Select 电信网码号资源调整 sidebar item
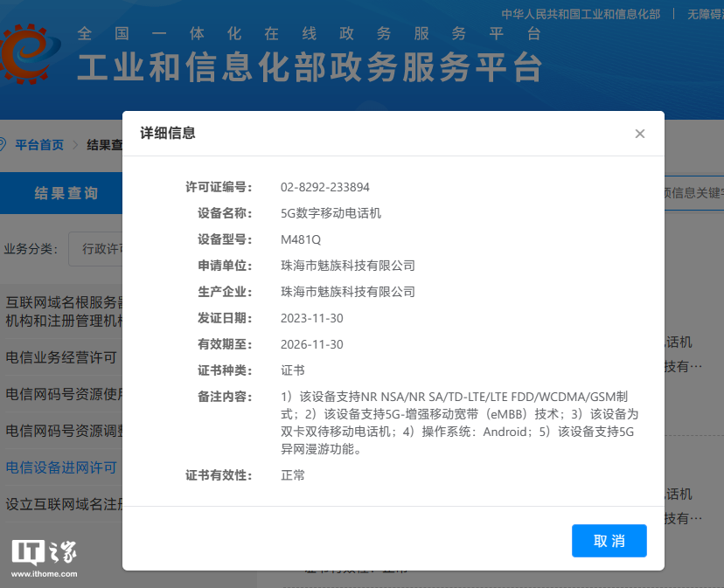 [x=64, y=431]
